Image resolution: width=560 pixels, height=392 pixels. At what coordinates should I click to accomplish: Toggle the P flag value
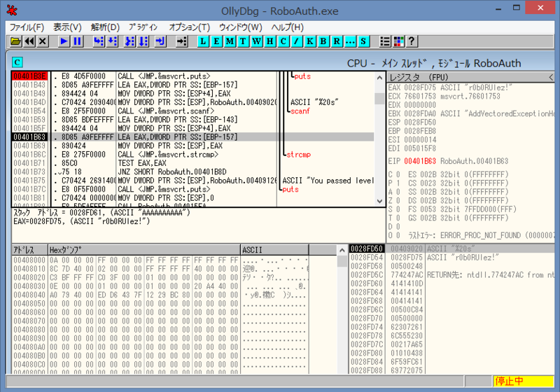click(398, 183)
